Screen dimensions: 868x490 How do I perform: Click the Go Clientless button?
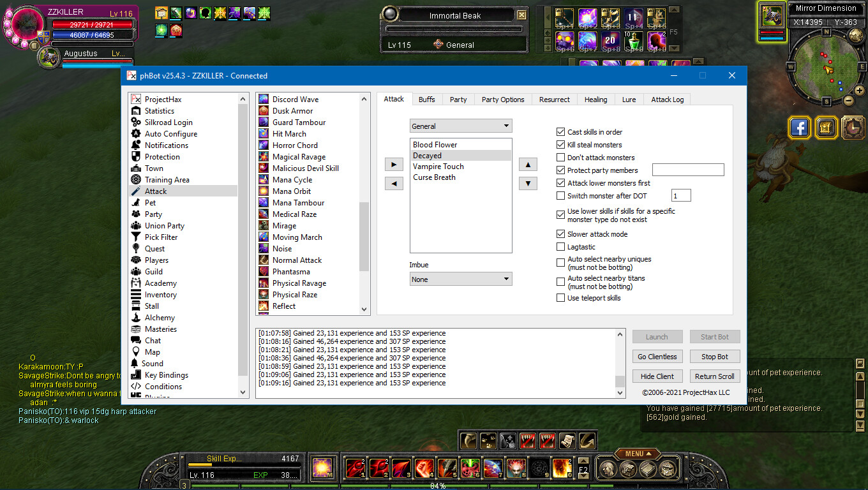[x=657, y=357]
